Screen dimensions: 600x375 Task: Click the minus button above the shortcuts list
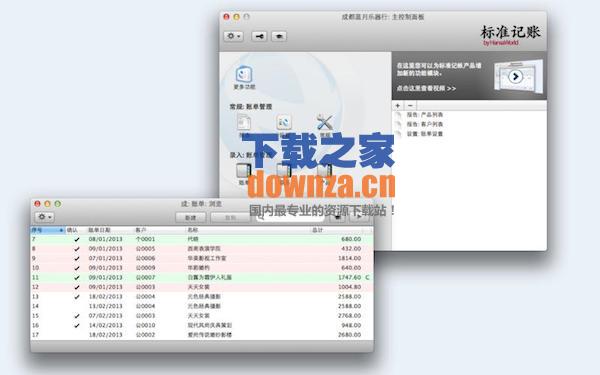[x=410, y=106]
